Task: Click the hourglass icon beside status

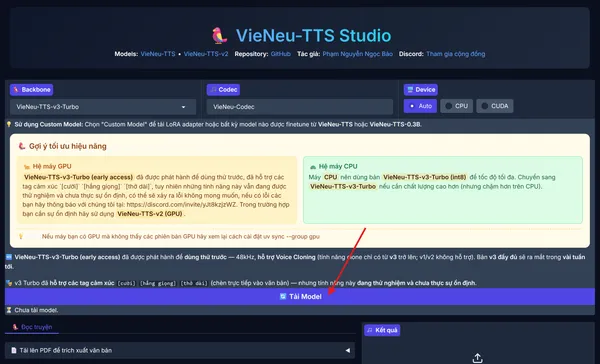Action: [9, 310]
